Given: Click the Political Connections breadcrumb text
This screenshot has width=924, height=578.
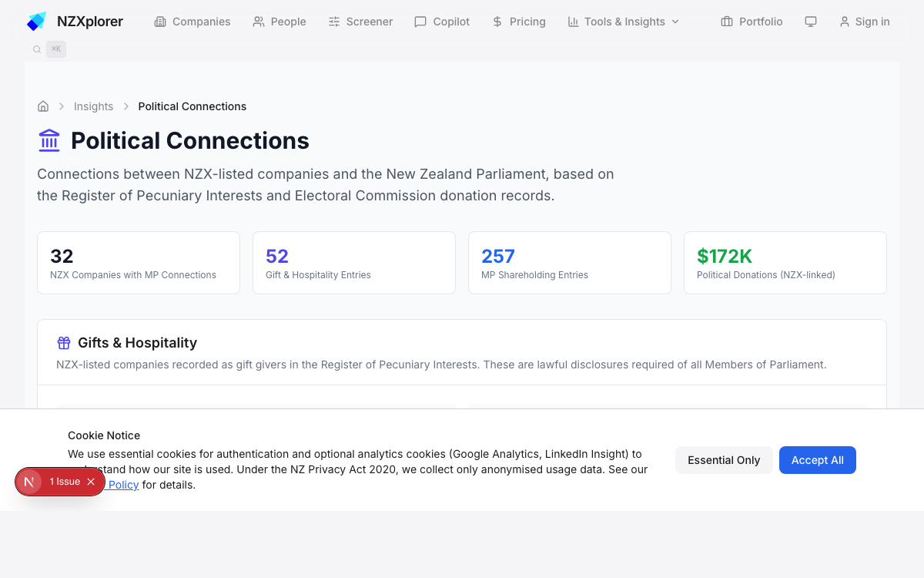Looking at the screenshot, I should click(192, 106).
